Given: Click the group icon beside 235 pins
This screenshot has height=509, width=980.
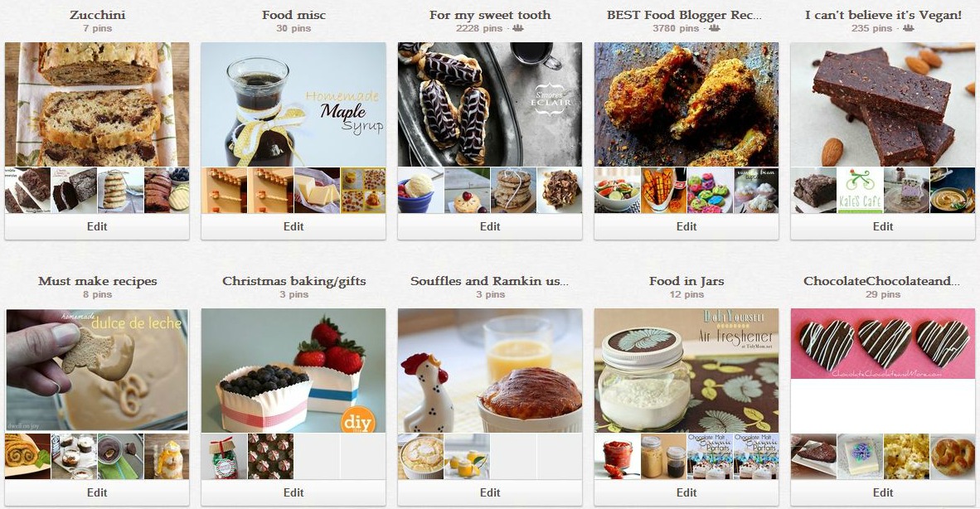Looking at the screenshot, I should pyautogui.click(x=908, y=28).
